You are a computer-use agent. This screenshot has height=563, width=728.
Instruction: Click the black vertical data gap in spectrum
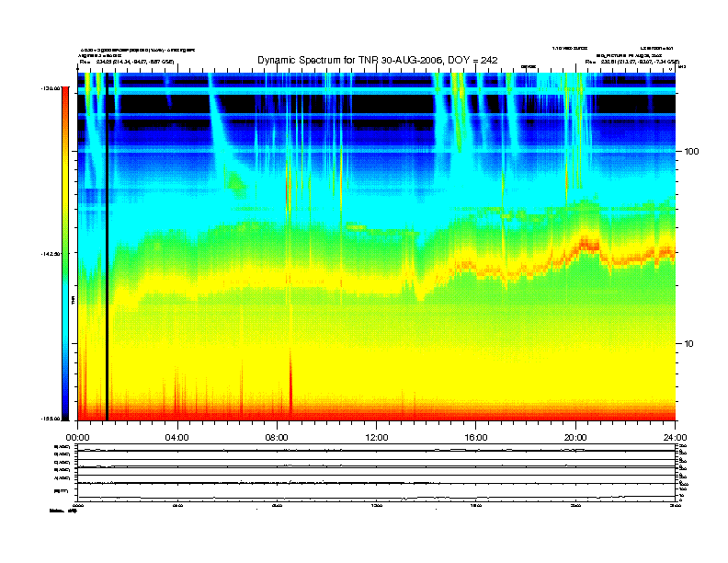tap(107, 247)
